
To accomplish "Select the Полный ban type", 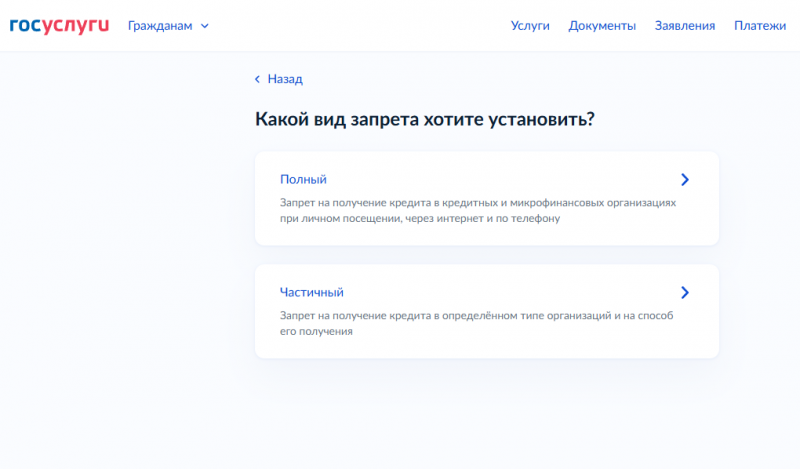I will pyautogui.click(x=303, y=179).
